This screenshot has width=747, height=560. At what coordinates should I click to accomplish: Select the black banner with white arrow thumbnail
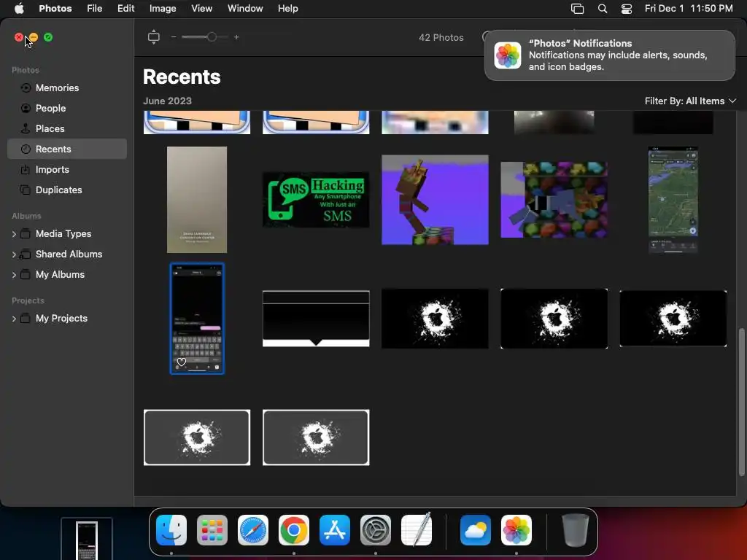(316, 319)
